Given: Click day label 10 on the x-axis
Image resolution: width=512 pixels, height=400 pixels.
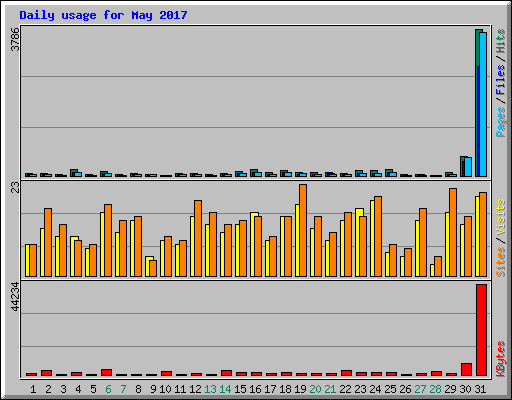Looking at the screenshot, I should (165, 389).
